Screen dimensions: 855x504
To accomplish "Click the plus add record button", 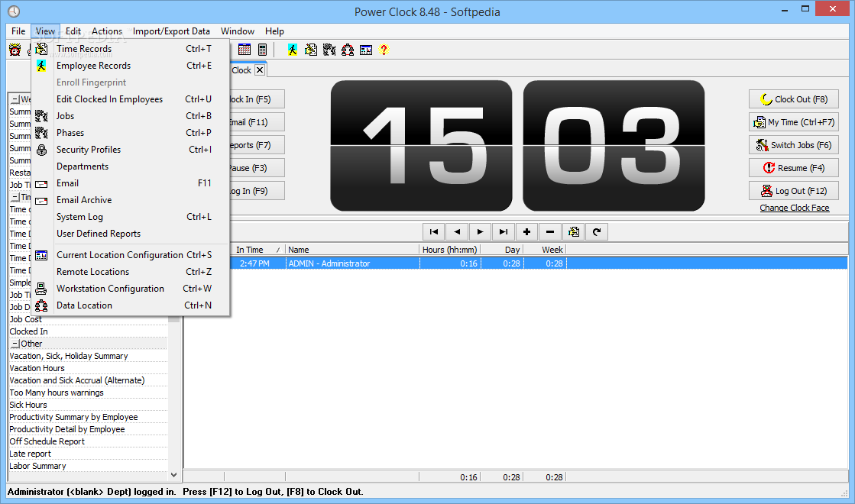I will pos(526,232).
